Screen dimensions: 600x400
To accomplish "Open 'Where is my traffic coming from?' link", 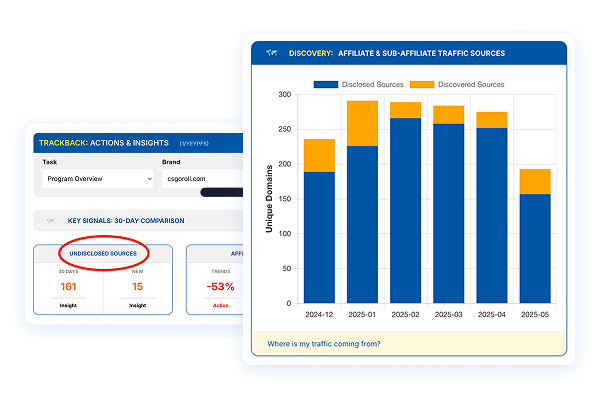I will 324,344.
